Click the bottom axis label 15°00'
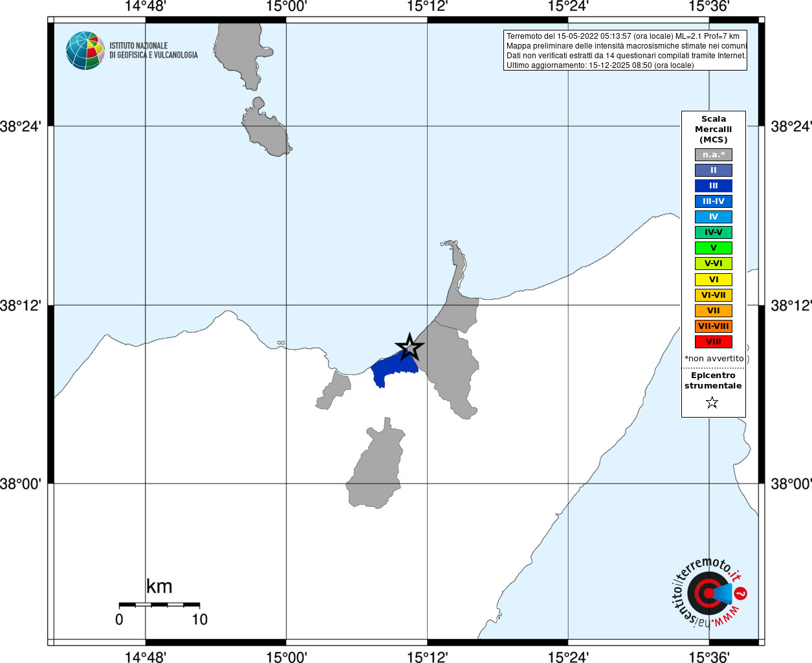 (x=287, y=657)
